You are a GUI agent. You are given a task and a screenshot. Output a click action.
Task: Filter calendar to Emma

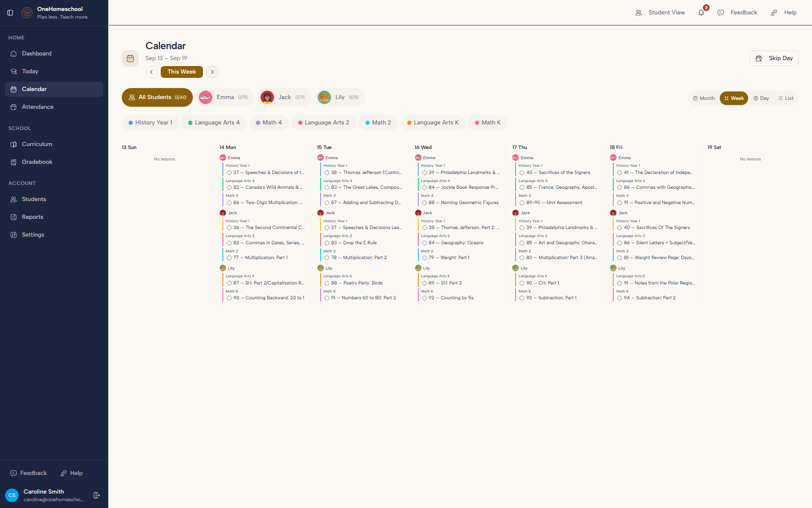coord(225,97)
